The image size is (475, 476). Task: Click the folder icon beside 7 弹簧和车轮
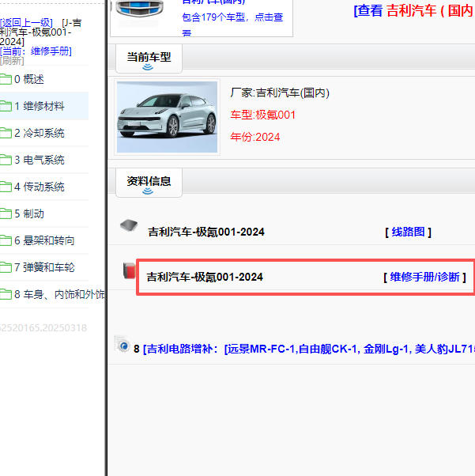(6, 267)
